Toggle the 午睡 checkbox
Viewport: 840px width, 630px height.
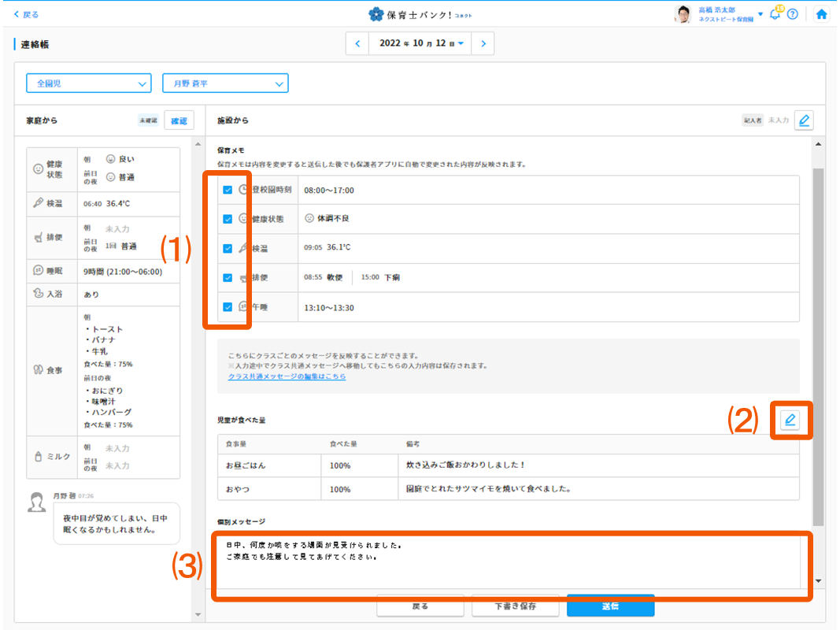pyautogui.click(x=228, y=307)
